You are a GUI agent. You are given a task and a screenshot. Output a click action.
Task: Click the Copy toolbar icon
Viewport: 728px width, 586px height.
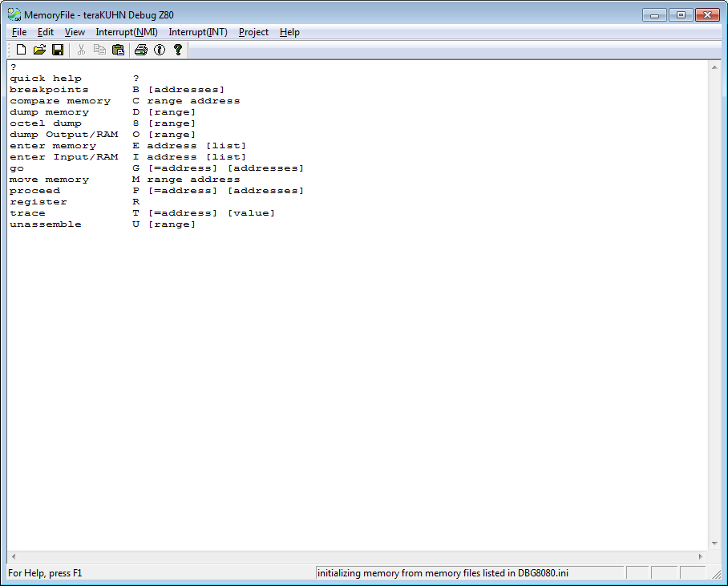[99, 51]
